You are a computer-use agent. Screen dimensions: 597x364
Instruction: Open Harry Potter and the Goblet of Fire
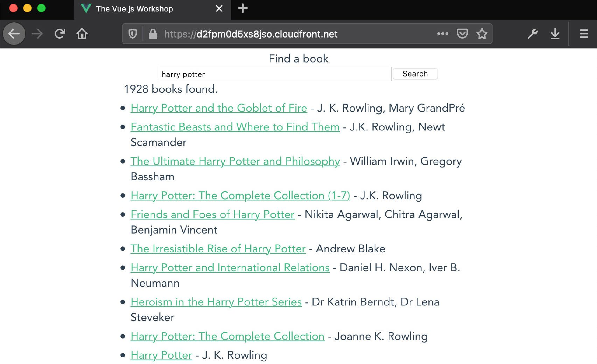pyautogui.click(x=219, y=108)
